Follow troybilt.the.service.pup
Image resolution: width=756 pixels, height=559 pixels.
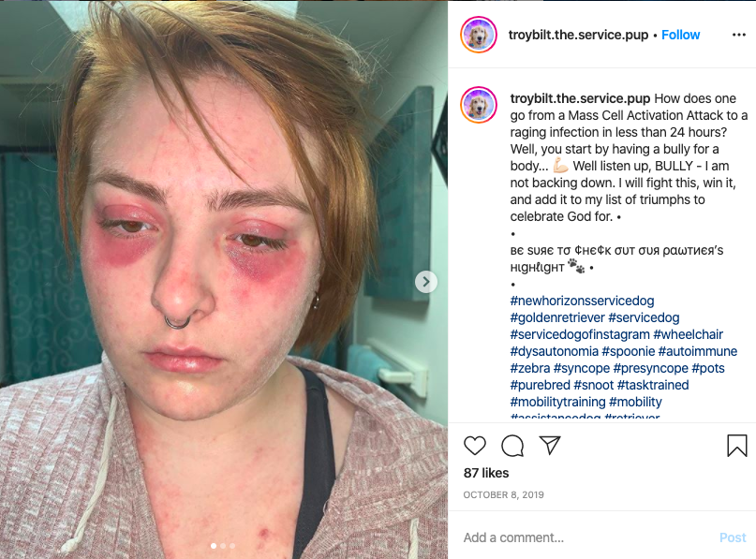(x=680, y=35)
